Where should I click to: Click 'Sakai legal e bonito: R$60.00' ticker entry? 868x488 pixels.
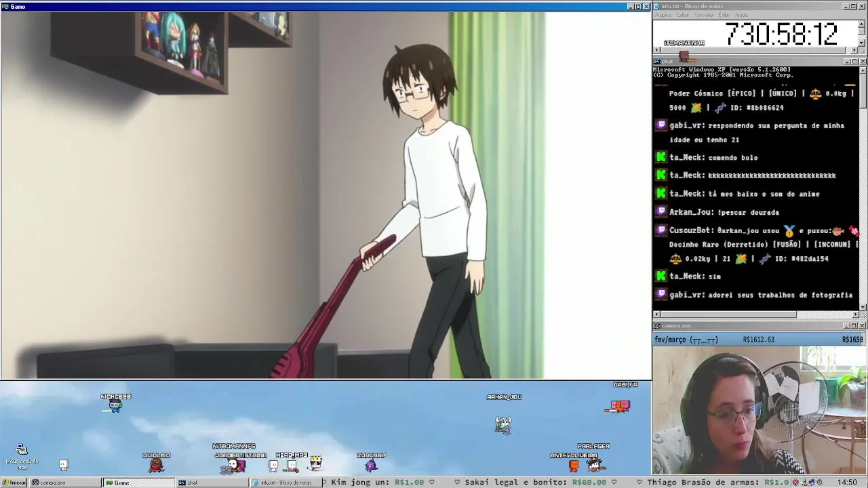coord(535,483)
